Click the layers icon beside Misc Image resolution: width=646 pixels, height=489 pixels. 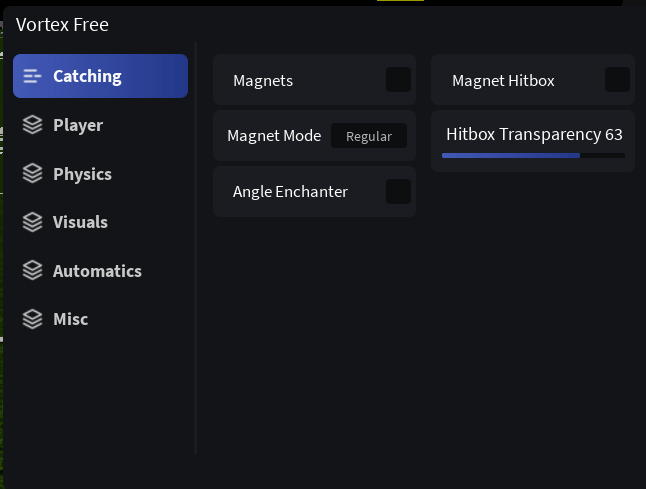[x=33, y=319]
